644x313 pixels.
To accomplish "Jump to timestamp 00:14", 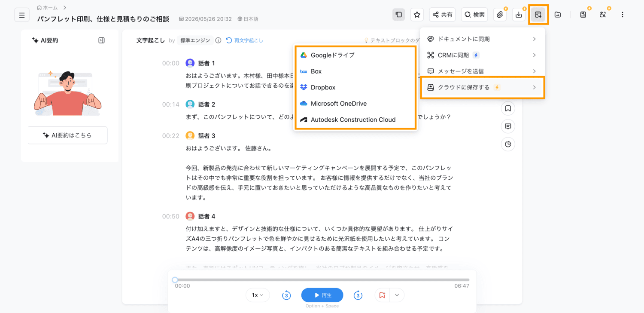I will click(171, 104).
